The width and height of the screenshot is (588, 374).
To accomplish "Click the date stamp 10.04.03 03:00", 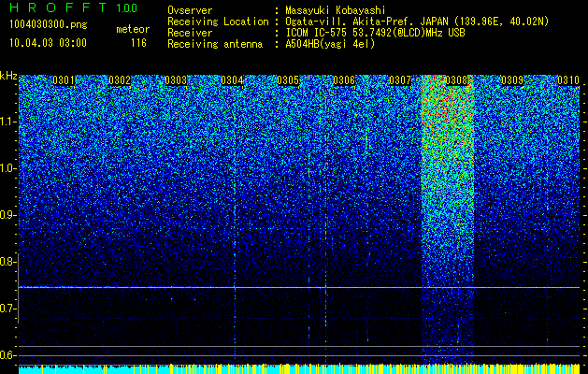I will tap(48, 43).
